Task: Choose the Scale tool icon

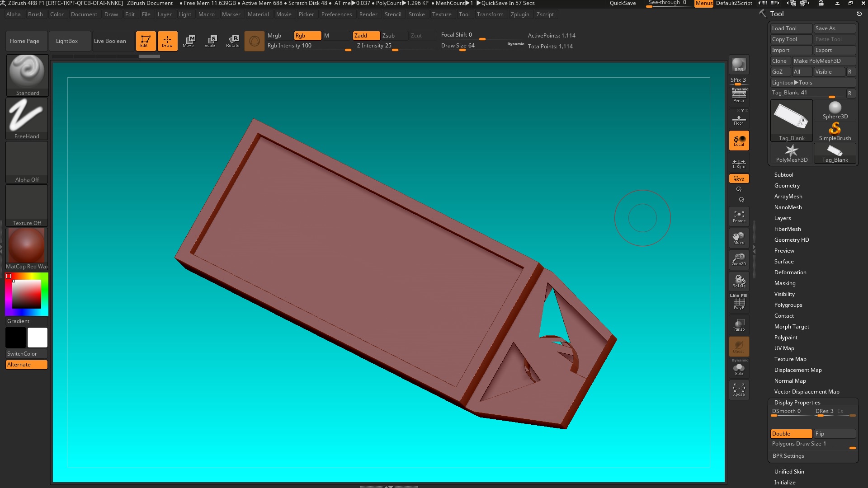Action: coord(210,41)
